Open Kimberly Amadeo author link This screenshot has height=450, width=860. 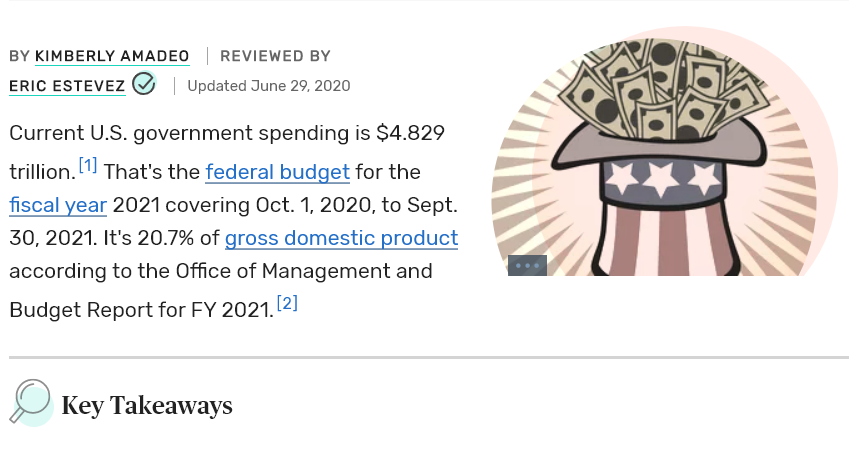coord(112,56)
